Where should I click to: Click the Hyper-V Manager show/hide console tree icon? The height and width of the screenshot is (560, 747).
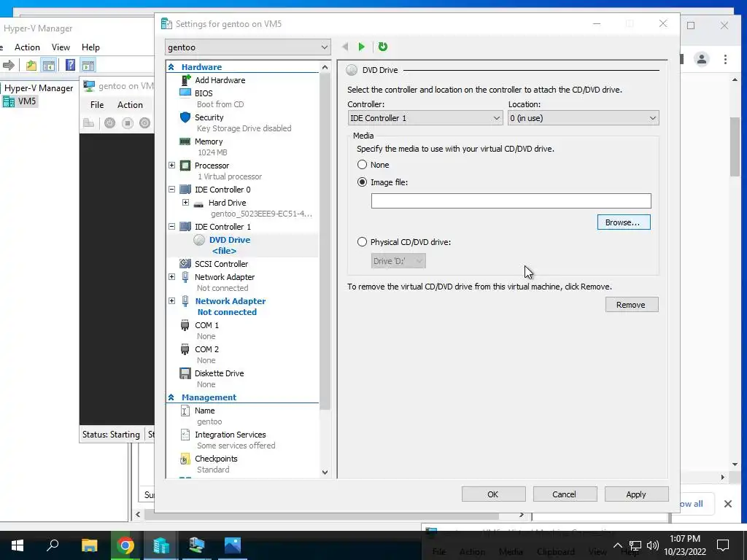pyautogui.click(x=49, y=65)
